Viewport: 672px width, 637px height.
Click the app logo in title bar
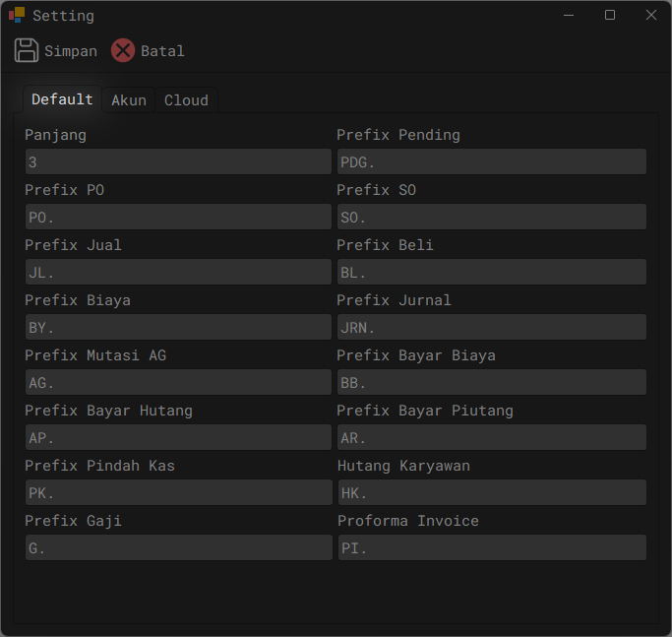tap(17, 15)
